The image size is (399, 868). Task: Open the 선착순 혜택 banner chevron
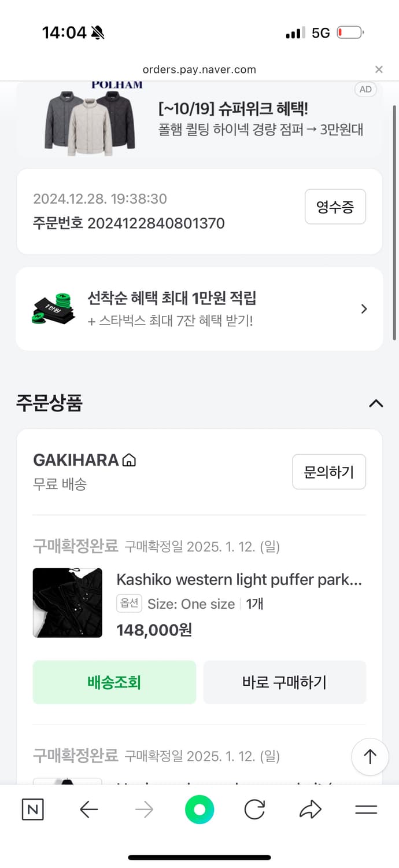click(364, 309)
